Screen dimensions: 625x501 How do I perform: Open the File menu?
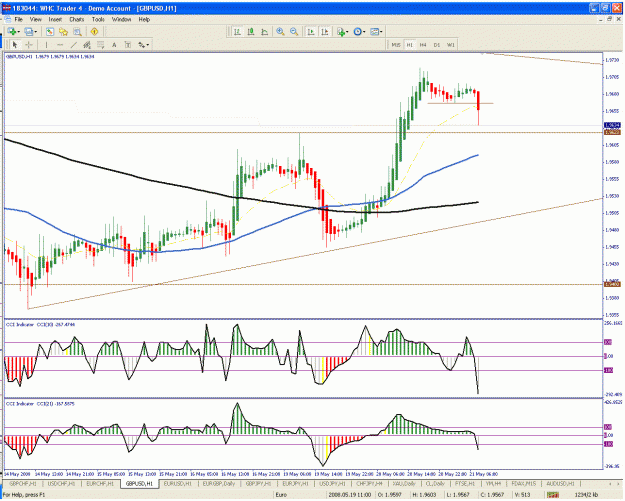coord(18,19)
